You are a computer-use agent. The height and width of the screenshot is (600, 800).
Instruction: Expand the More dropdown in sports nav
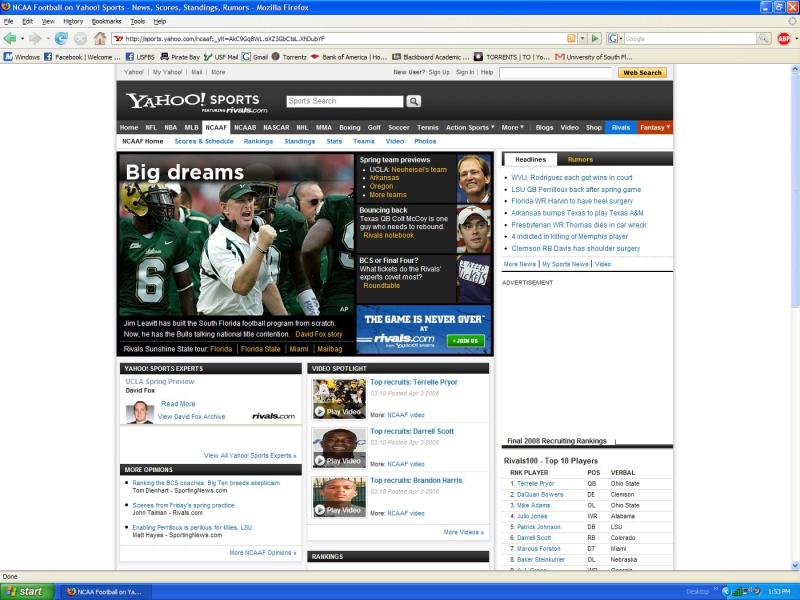pos(513,128)
